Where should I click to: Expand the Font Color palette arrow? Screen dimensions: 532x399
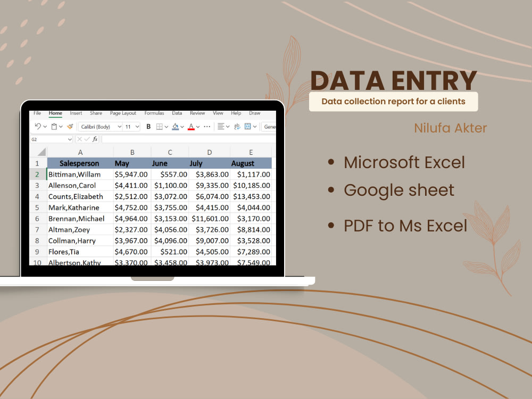[198, 127]
